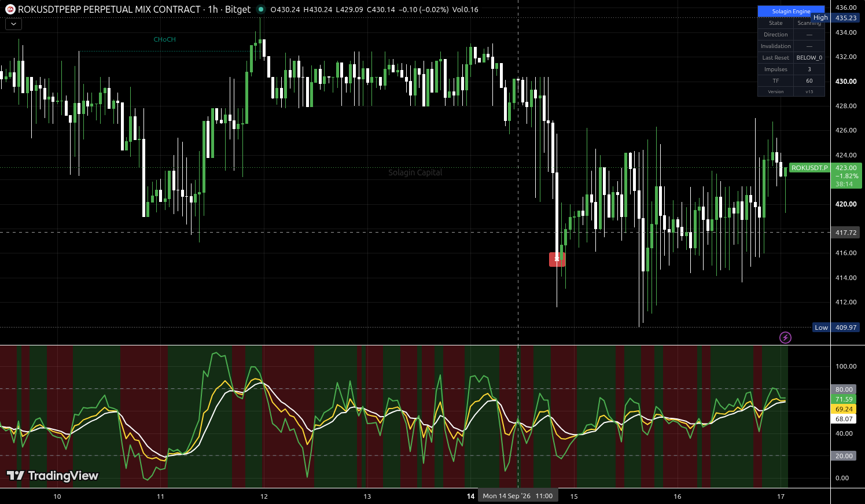Viewport: 865px width, 504px height.
Task: Click the low value L429.09
Action: click(x=350, y=9)
